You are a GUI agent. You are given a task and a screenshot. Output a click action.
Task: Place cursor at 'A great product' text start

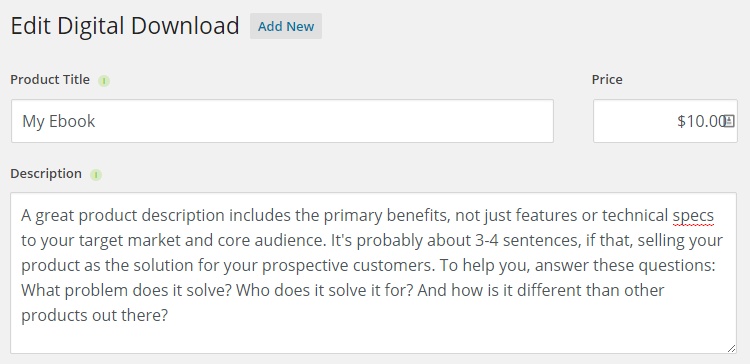[22, 216]
